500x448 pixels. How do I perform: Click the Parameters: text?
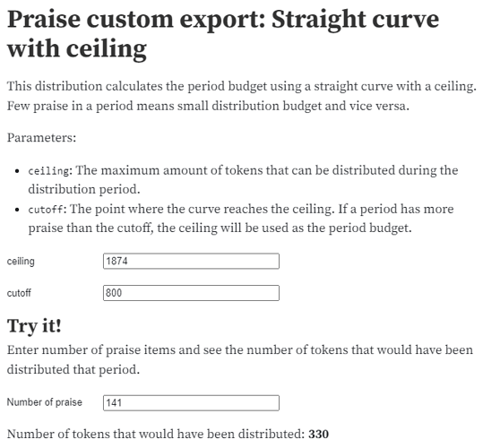point(41,138)
